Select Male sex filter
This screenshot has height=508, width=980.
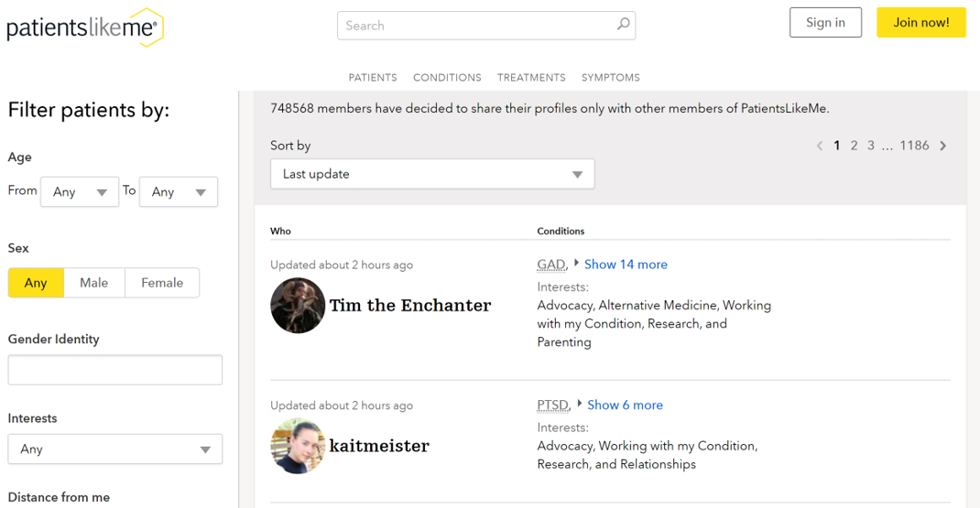94,283
